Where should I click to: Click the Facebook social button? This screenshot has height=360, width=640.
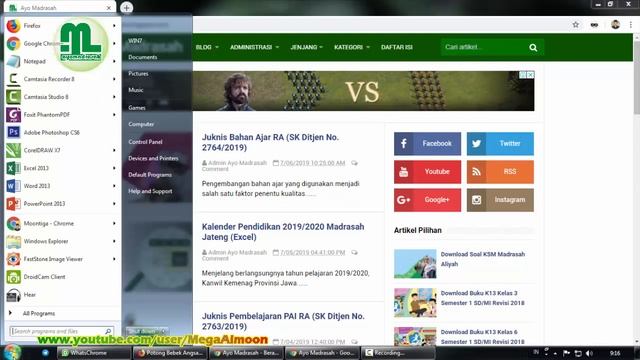pyautogui.click(x=427, y=144)
